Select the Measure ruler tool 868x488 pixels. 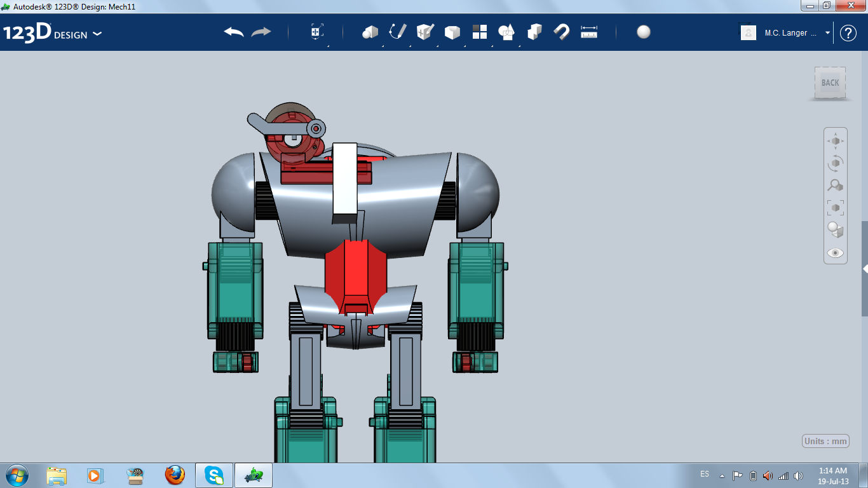(x=589, y=32)
